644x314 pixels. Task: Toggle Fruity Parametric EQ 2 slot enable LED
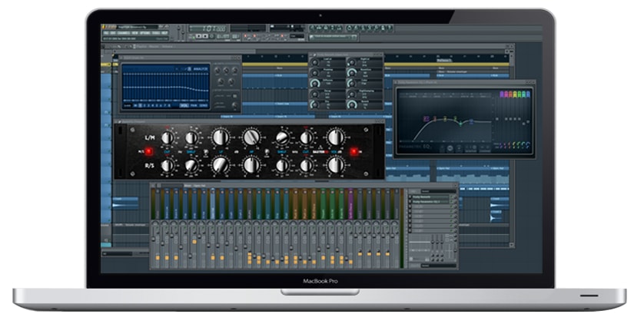(x=451, y=202)
